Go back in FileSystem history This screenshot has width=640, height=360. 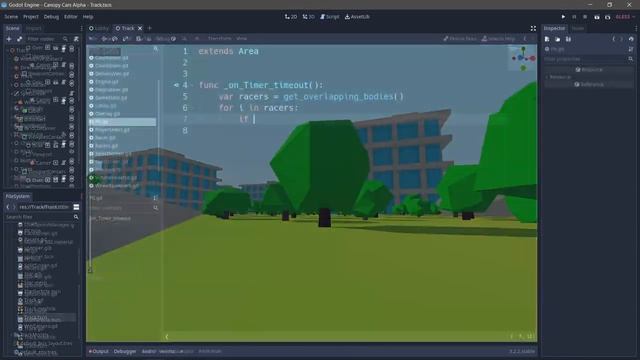pos(8,207)
